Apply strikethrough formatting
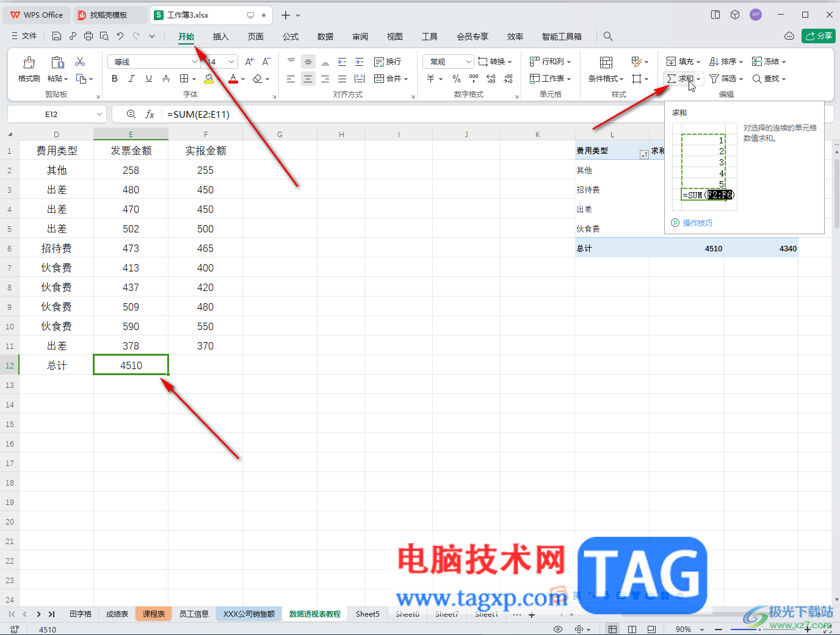Screen dimensions: 840x635 click(x=166, y=79)
